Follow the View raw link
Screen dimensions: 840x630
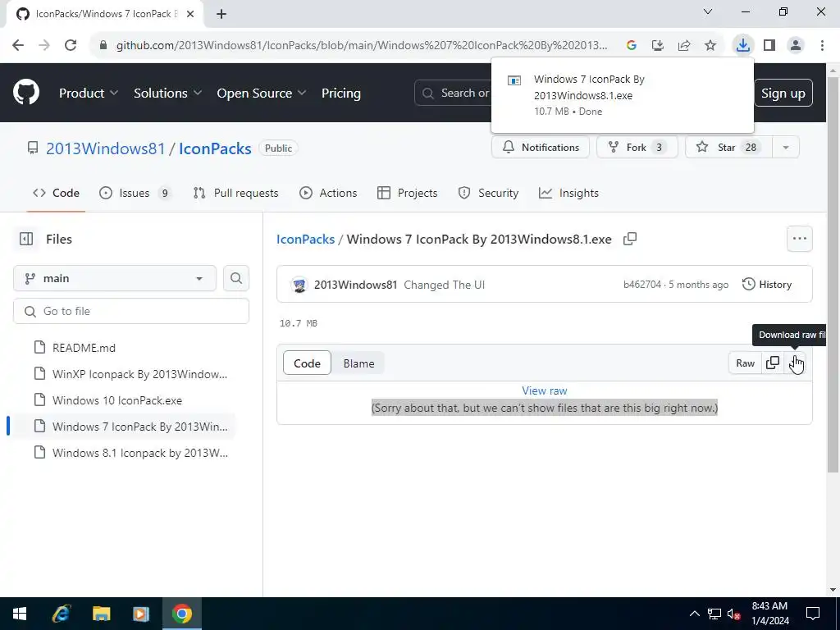tap(545, 391)
